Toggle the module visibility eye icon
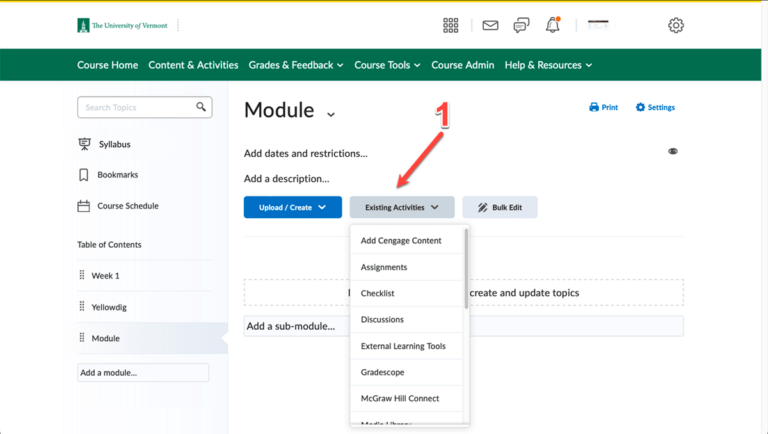Viewport: 768px width, 434px height. pyautogui.click(x=673, y=151)
